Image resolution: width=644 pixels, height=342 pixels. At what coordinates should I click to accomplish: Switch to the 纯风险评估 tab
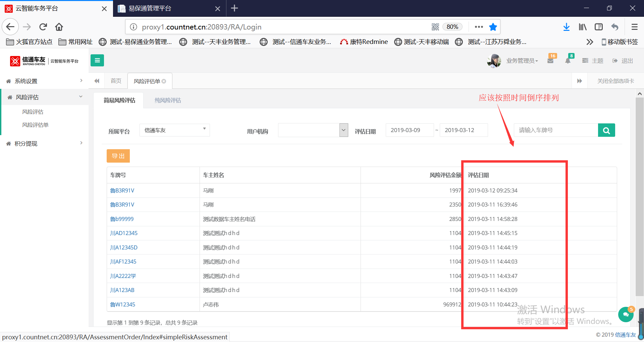(168, 100)
